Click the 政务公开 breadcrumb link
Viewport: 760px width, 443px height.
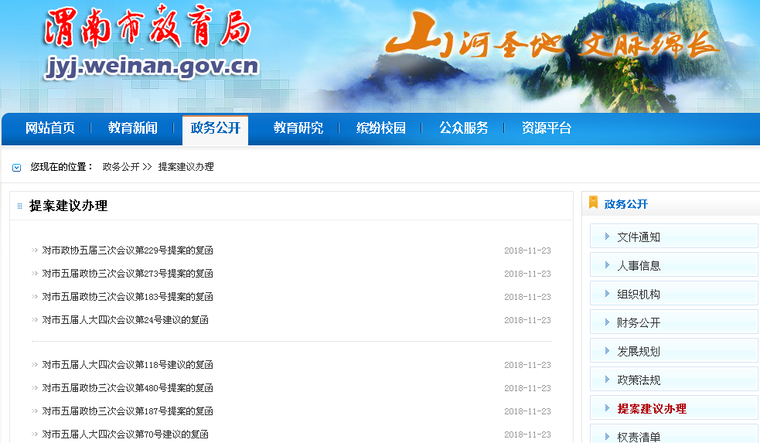tap(121, 167)
